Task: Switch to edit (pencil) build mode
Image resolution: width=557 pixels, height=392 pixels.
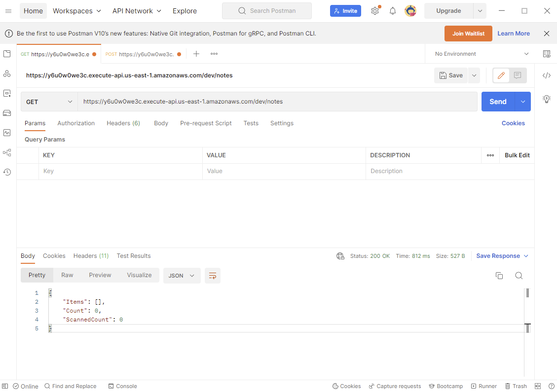Action: tap(501, 75)
